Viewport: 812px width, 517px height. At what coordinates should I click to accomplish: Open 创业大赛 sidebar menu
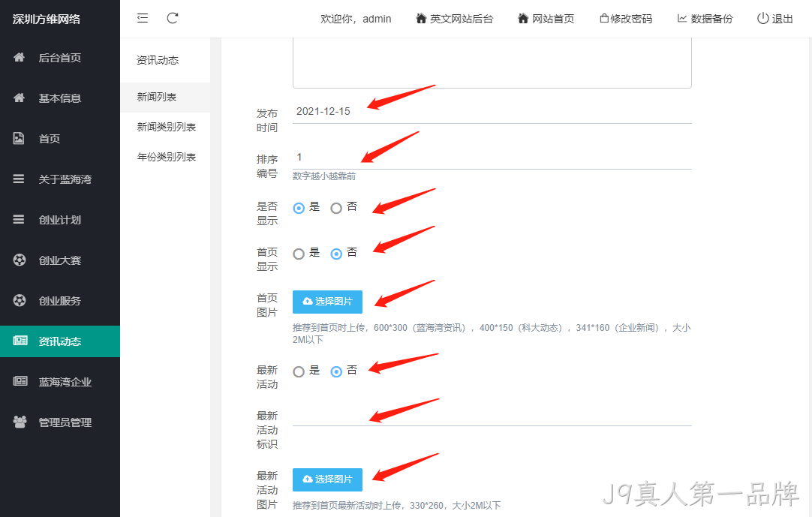(60, 260)
